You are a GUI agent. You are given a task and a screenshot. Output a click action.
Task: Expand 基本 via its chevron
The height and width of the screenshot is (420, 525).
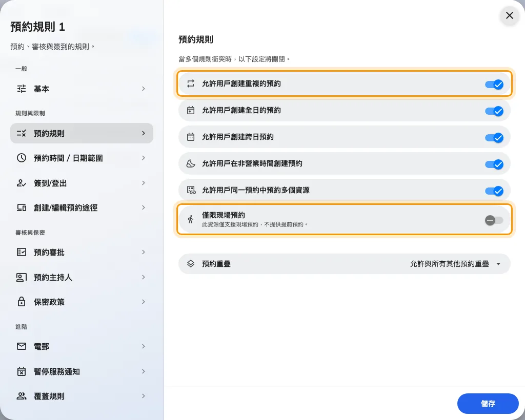point(144,89)
